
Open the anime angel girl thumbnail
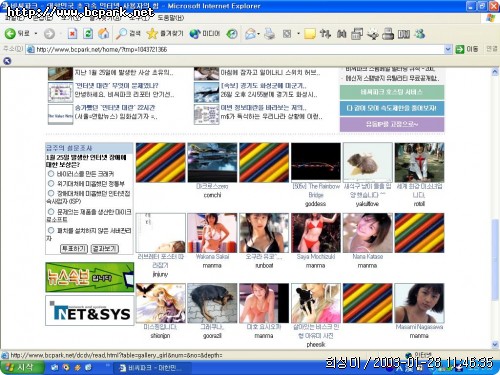[161, 303]
